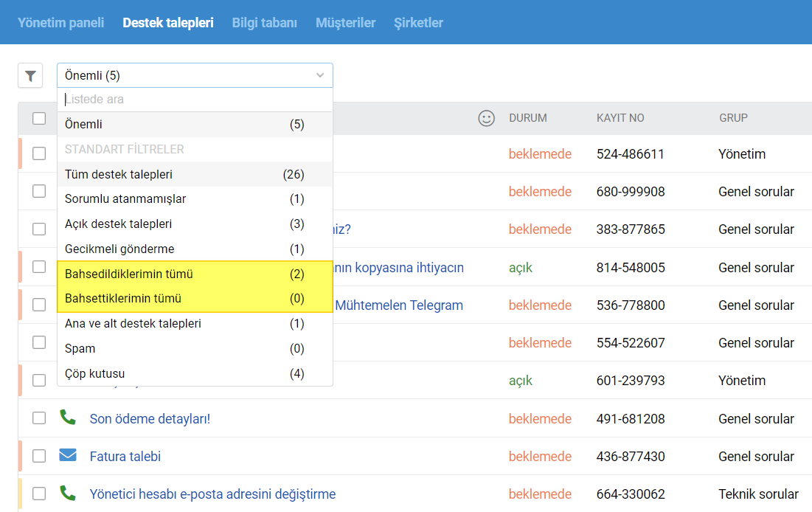Click the smiley face satisfaction column icon
Image resolution: width=812 pixels, height=512 pixels.
point(487,118)
